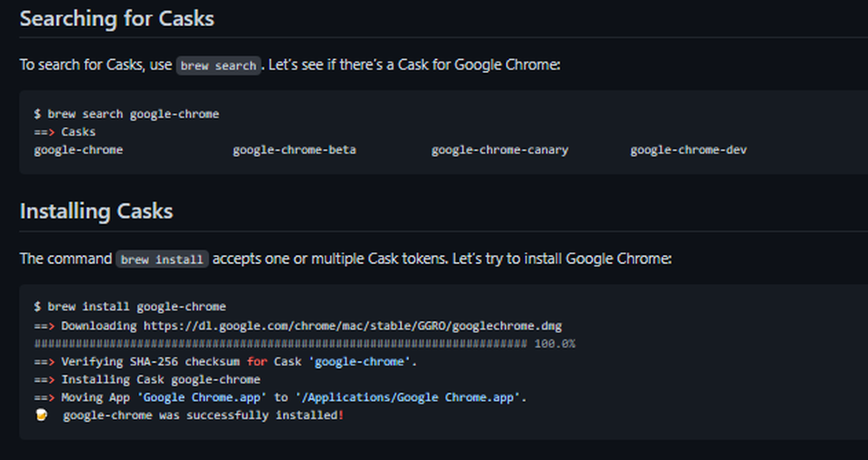Click "google-chrome-beta" in the search results
The width and height of the screenshot is (868, 460).
click(294, 150)
